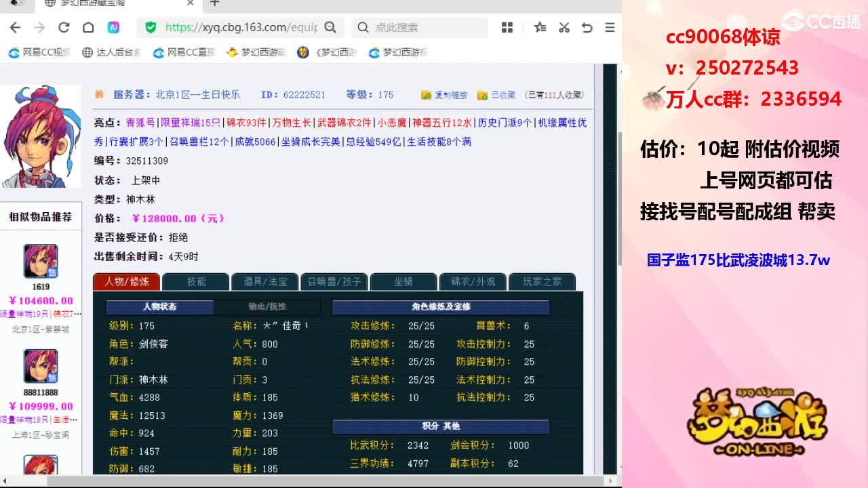Click the ￥109999.00 similar item price

[x=41, y=407]
